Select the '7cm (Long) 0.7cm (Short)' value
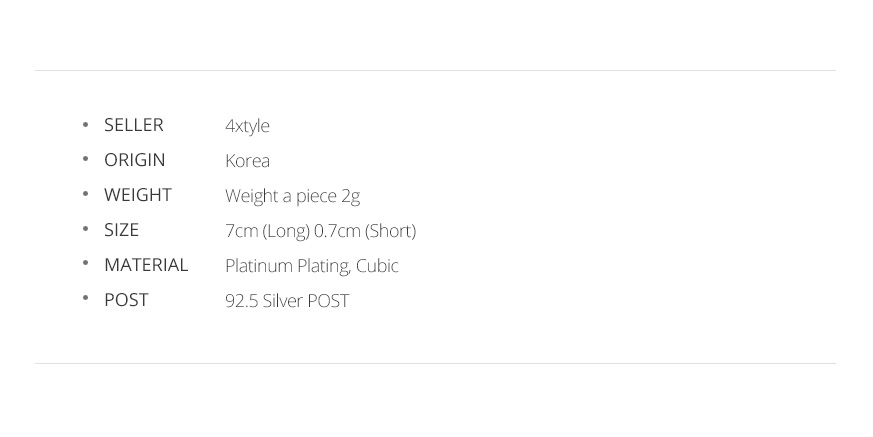The image size is (873, 437). (x=320, y=231)
